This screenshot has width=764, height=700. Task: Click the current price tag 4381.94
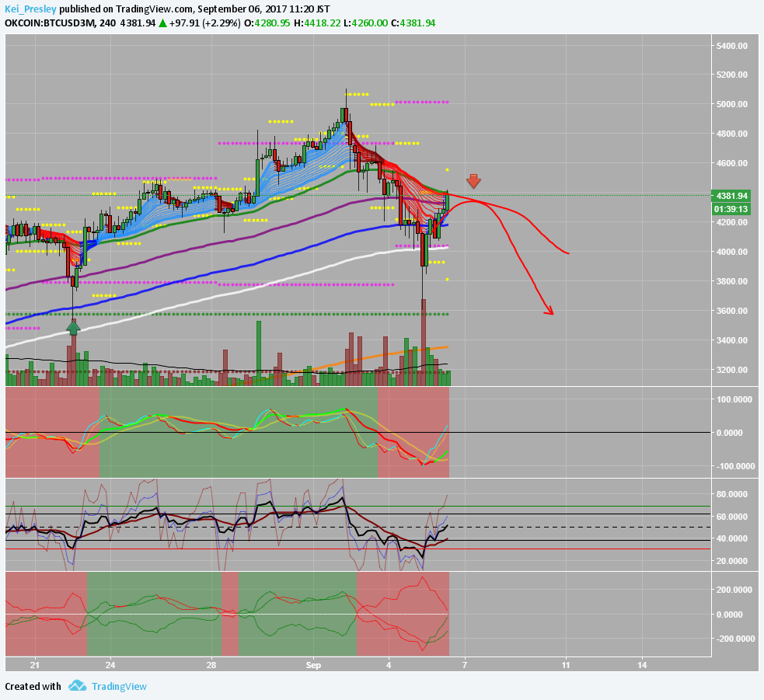[731, 196]
